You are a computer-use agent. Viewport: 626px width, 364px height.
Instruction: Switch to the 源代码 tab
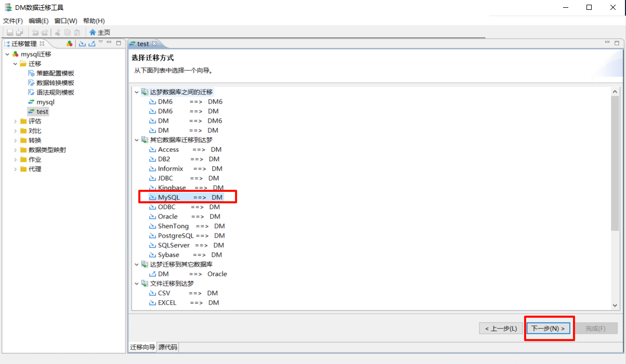pyautogui.click(x=167, y=347)
